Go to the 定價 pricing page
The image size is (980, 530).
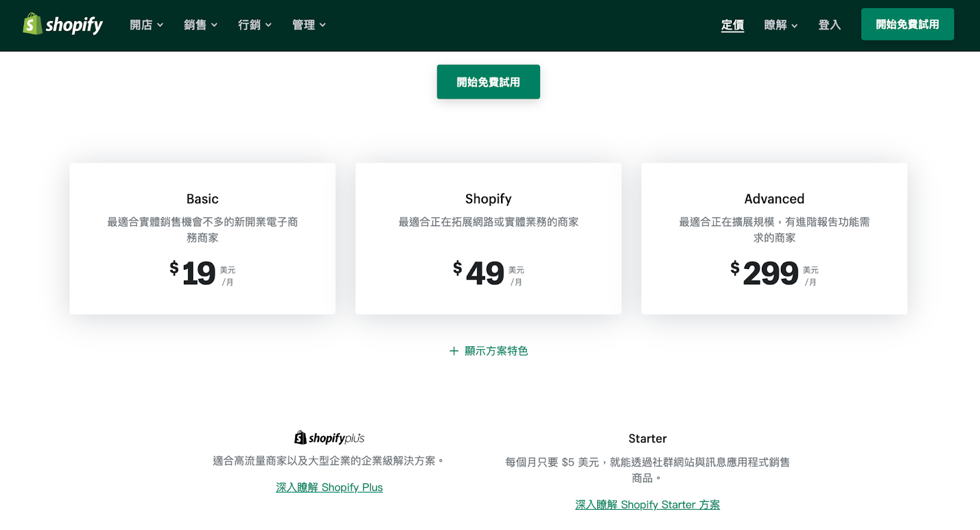click(733, 25)
